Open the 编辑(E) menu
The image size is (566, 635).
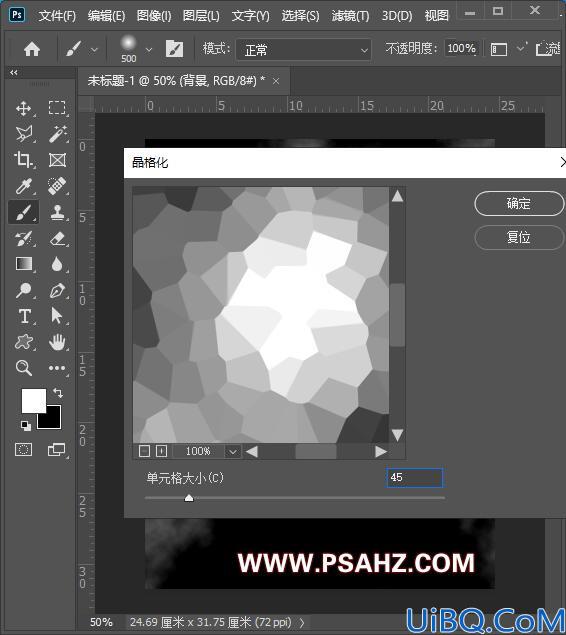click(x=106, y=16)
